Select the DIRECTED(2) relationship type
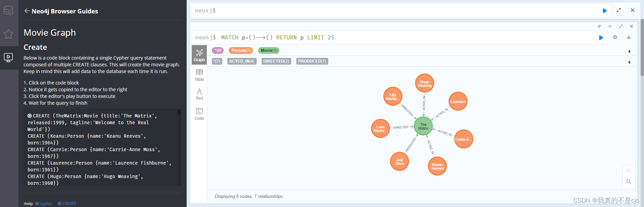This screenshot has width=644, height=207. [276, 61]
